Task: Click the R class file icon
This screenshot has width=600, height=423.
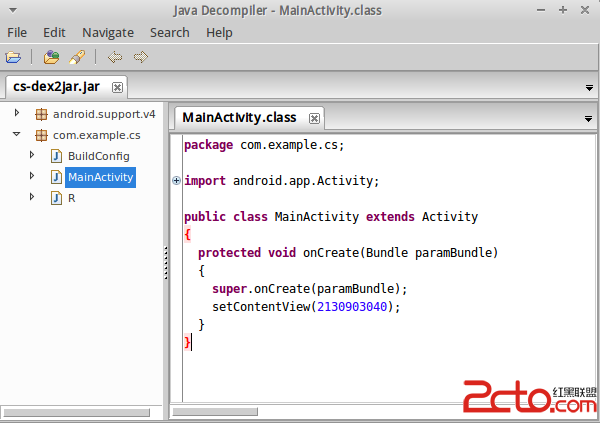Action: (57, 198)
